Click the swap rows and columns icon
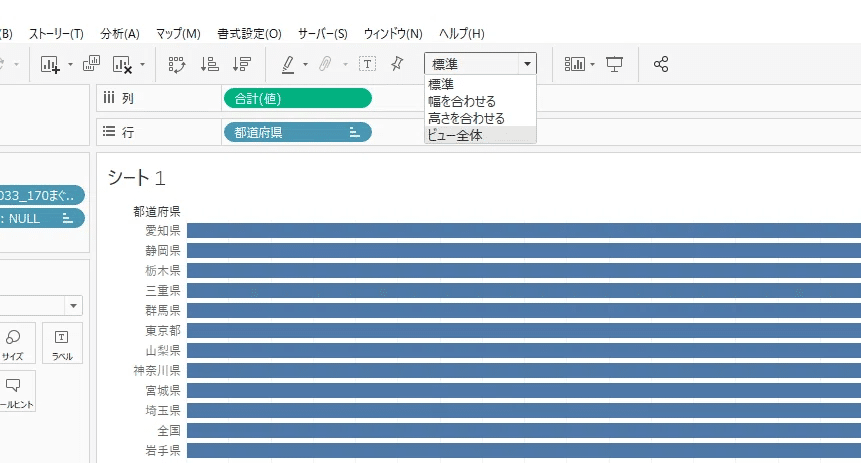The image size is (861, 463). coord(177,64)
